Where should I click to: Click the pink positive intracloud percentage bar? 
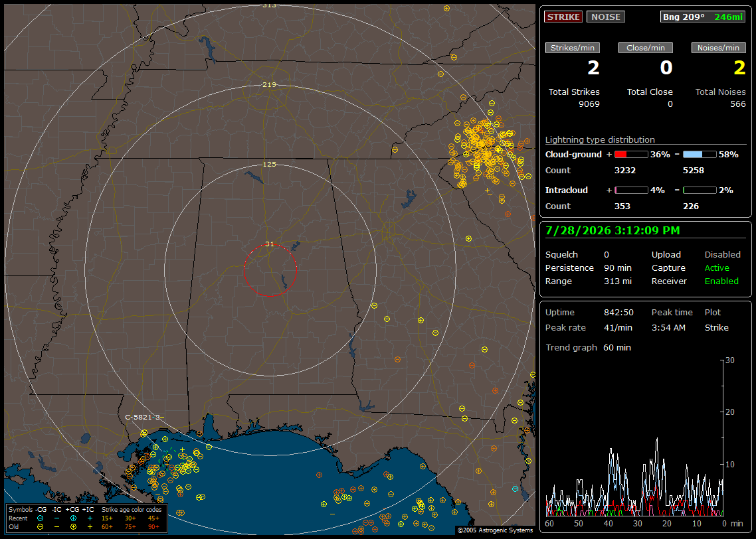[x=631, y=191]
